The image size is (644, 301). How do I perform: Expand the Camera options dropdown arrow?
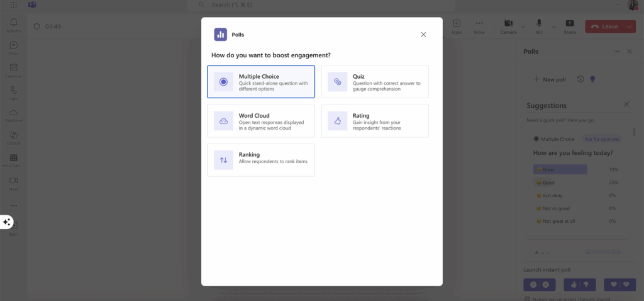(523, 26)
